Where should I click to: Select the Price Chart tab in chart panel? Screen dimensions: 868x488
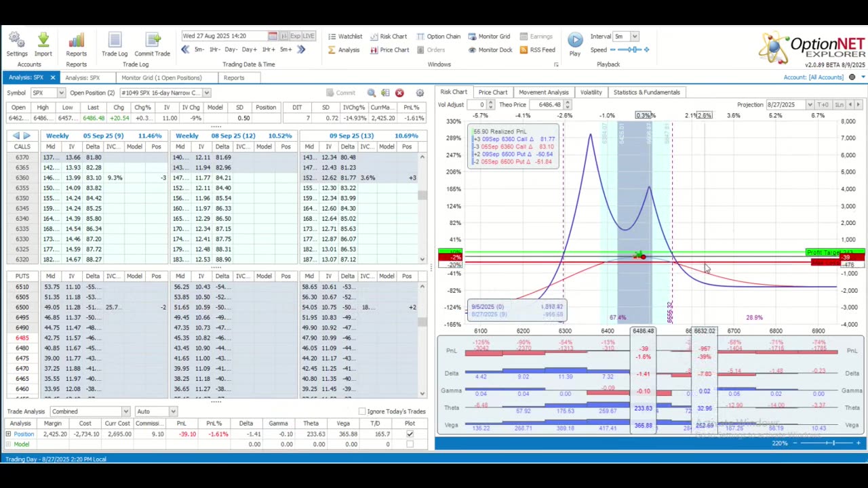[493, 92]
